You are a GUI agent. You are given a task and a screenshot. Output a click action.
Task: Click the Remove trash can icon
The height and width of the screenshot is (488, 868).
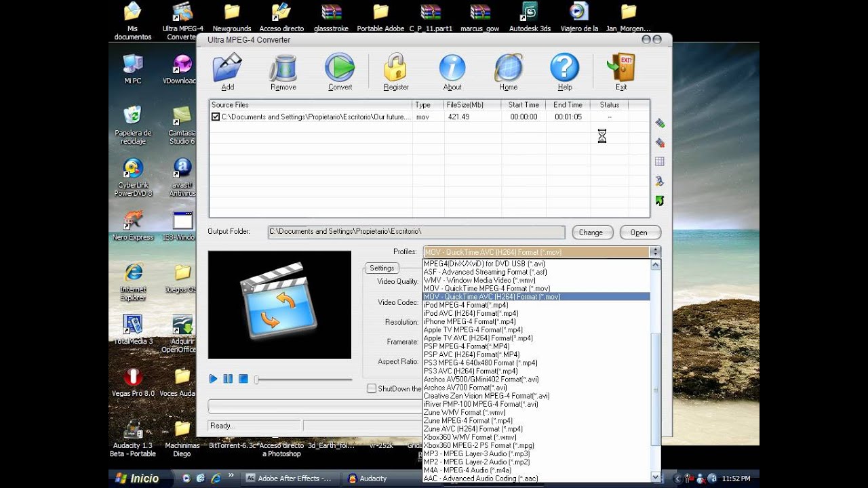pos(283,68)
